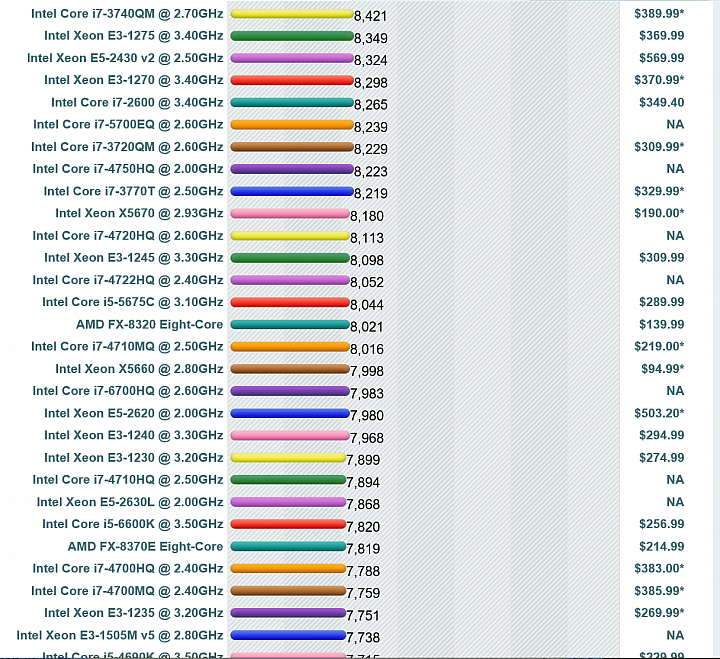Click the score value 8,180
The height and width of the screenshot is (659, 720).
[x=367, y=216]
